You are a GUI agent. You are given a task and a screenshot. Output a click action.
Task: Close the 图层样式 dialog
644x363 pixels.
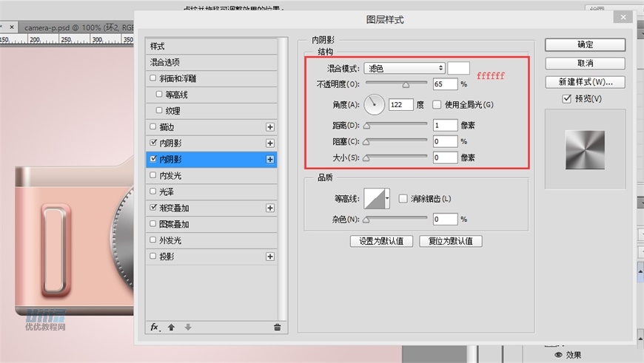click(x=623, y=17)
